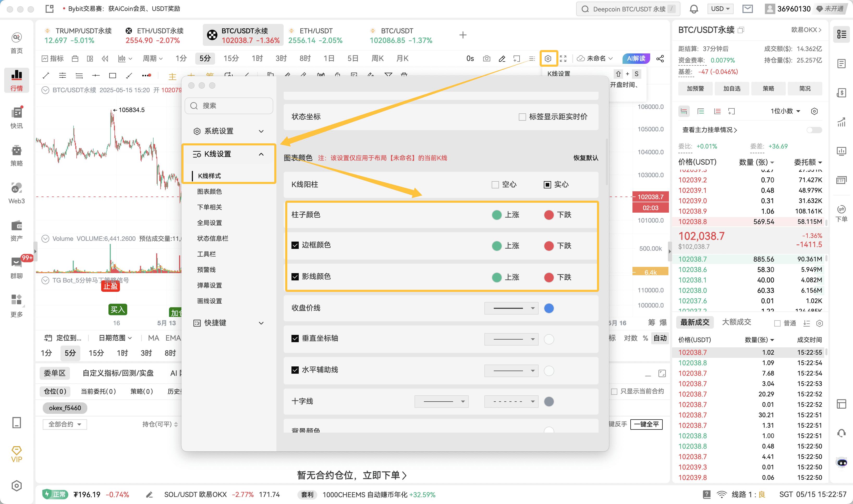Click the okex_f5460 account chip
The width and height of the screenshot is (853, 504).
click(x=65, y=408)
